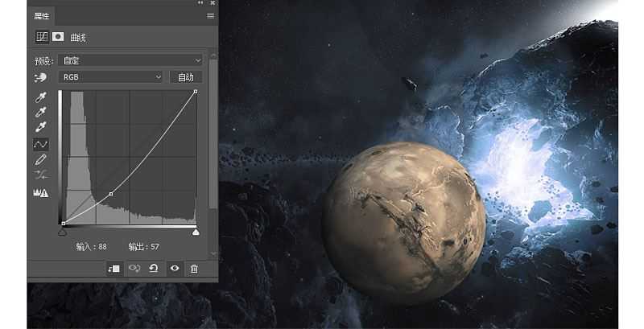This screenshot has height=329, width=644.
Task: Click the curves adjustment icon in header
Action: 42,37
